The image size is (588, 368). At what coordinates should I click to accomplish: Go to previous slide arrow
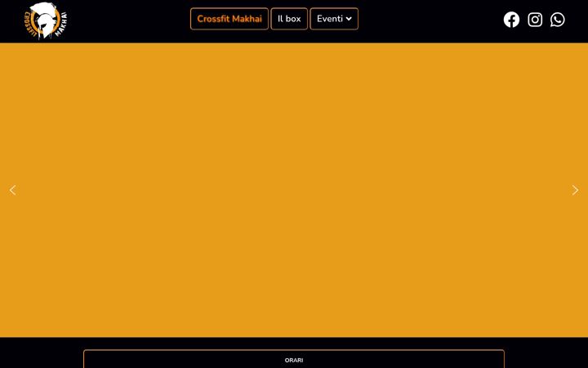tap(13, 190)
